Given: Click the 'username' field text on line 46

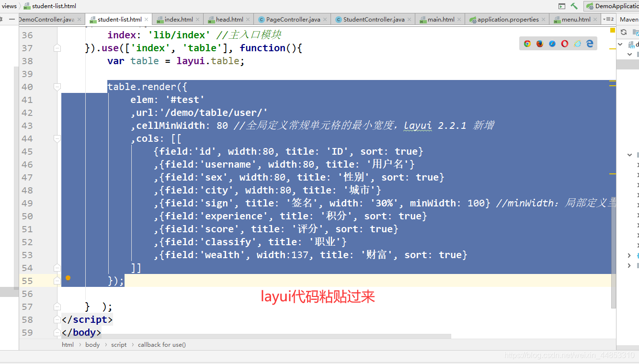Looking at the screenshot, I should [x=228, y=164].
